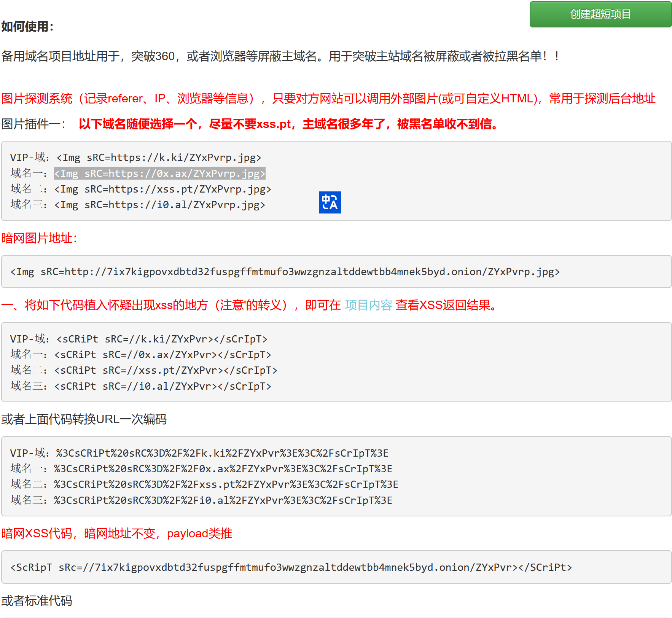Image resolution: width=672 pixels, height=618 pixels.
Task: Click the 如何使用 heading
Action: (x=28, y=27)
